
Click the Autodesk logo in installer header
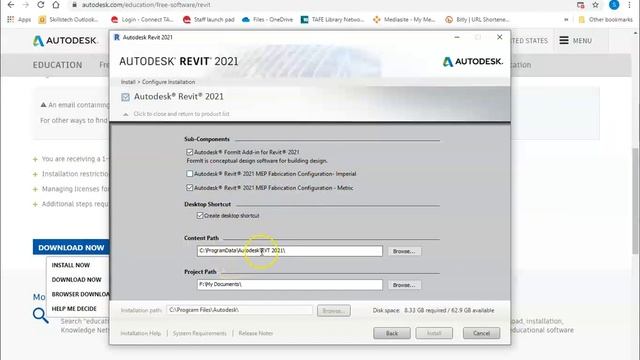click(473, 61)
